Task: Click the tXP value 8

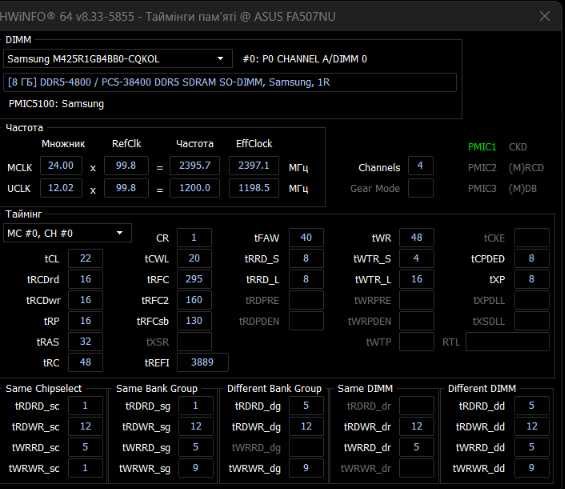Action: click(531, 279)
